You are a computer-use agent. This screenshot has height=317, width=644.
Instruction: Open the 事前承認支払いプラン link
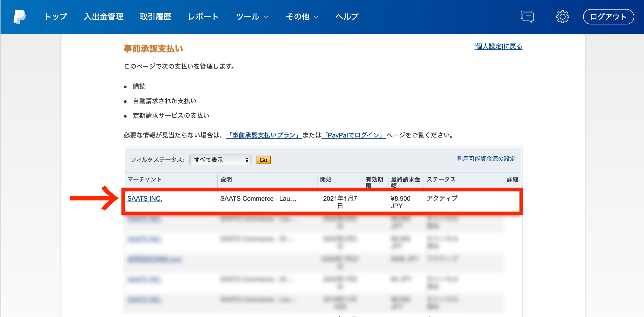click(x=264, y=135)
